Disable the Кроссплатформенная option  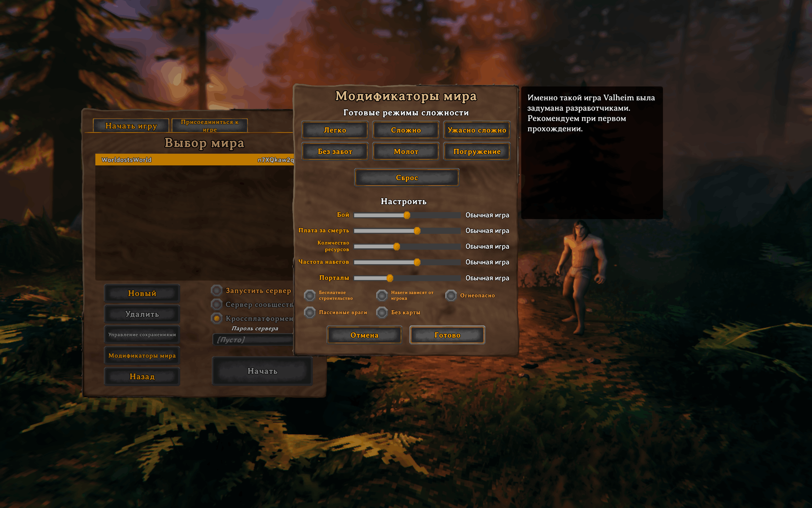217,318
